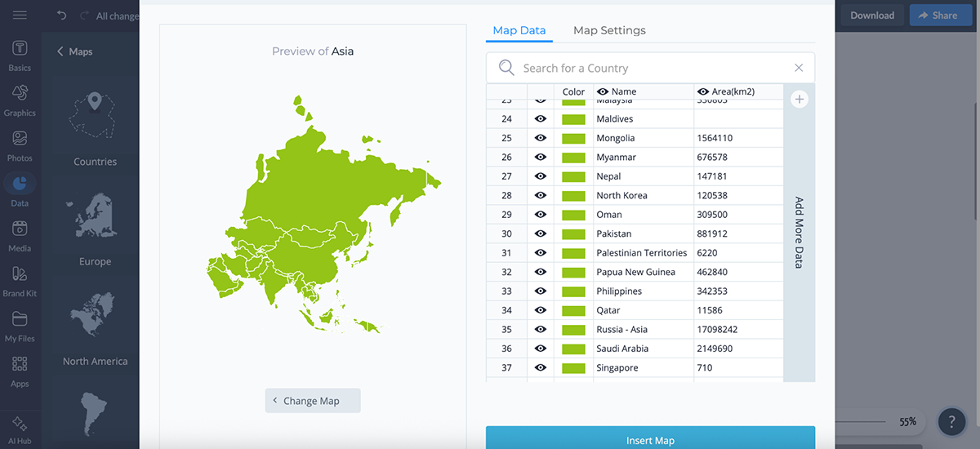
Task: Hide Myanmar row with eye icon
Action: (x=540, y=157)
